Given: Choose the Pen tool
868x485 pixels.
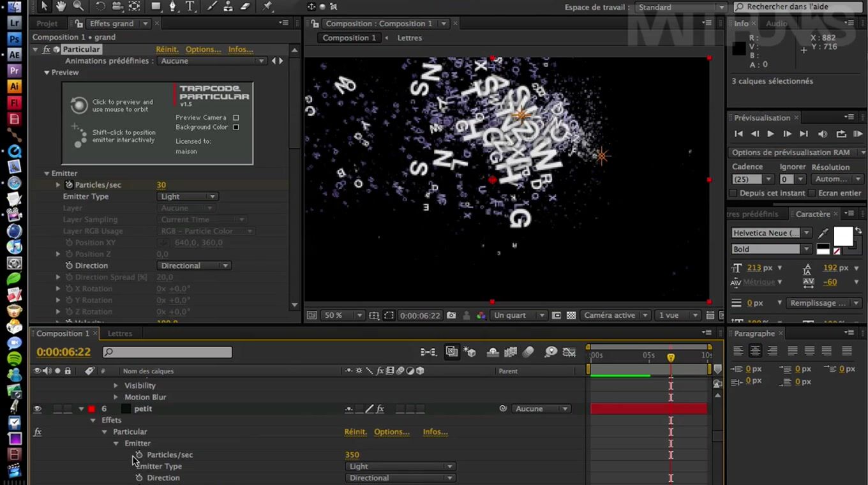Looking at the screenshot, I should pos(173,6).
